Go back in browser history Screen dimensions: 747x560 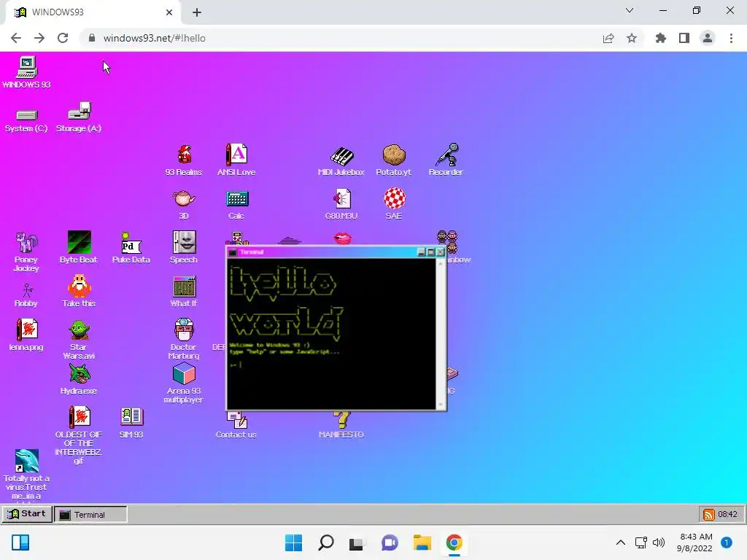16,38
